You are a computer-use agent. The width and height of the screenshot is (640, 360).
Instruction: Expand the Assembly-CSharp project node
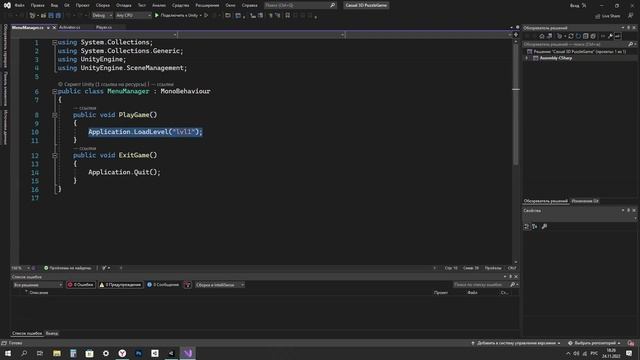coord(527,58)
